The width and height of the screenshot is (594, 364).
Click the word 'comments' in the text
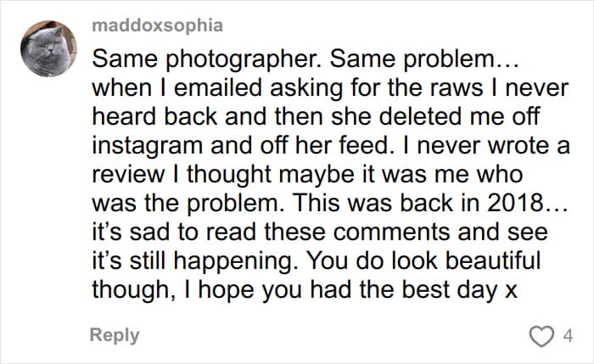(x=391, y=232)
